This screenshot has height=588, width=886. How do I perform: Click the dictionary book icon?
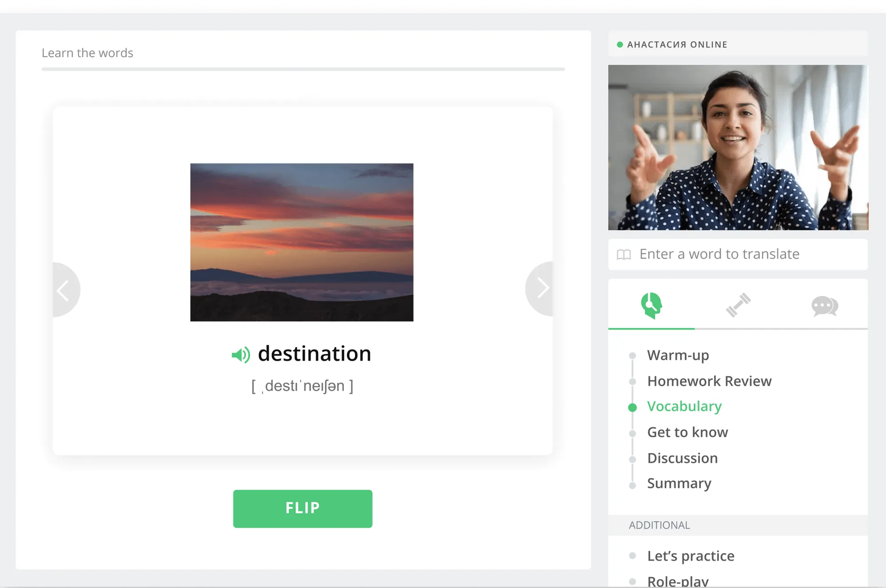(x=624, y=254)
